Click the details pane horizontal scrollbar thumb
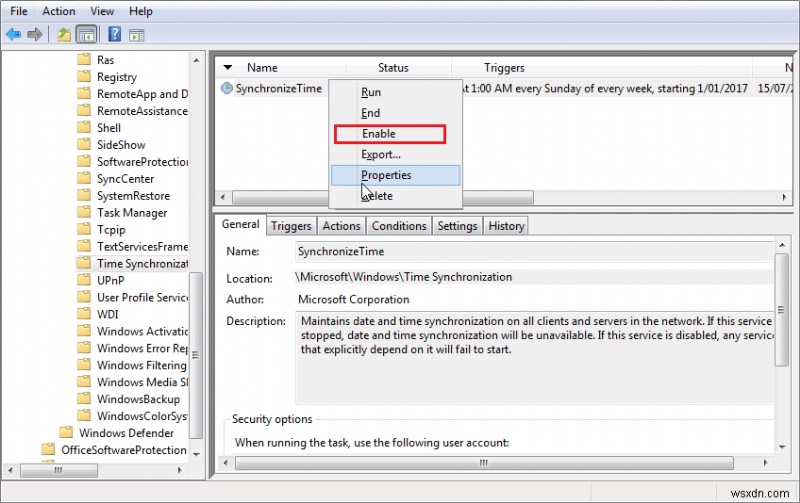This screenshot has height=503, width=800. tap(484, 463)
